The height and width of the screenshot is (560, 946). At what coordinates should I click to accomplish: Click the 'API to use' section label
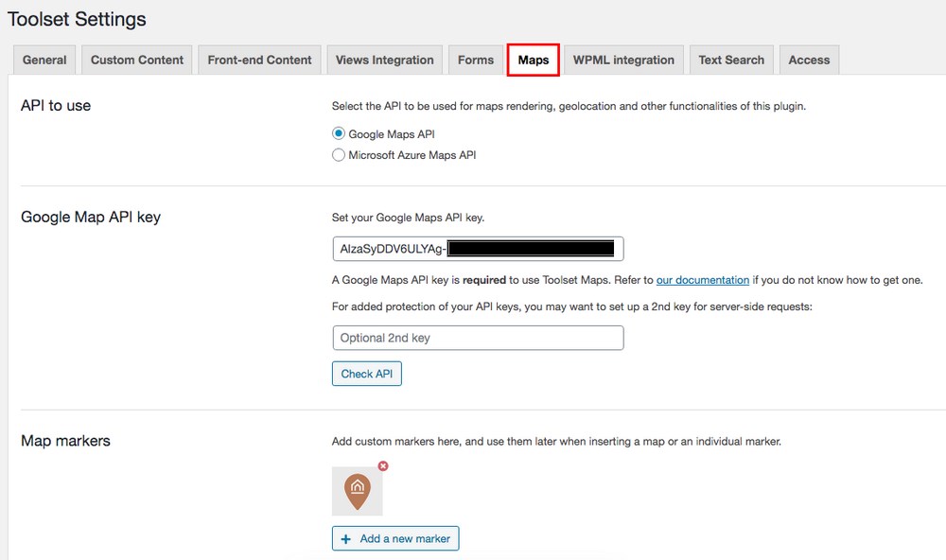[56, 106]
